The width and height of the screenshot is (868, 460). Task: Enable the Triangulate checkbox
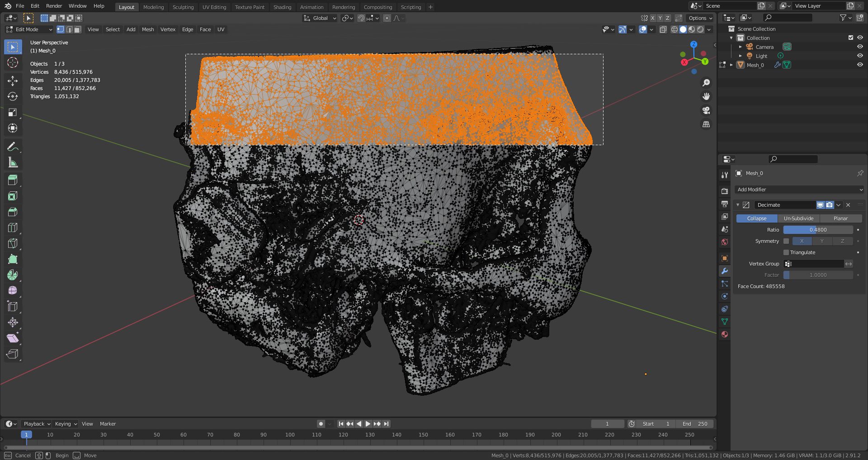click(786, 252)
